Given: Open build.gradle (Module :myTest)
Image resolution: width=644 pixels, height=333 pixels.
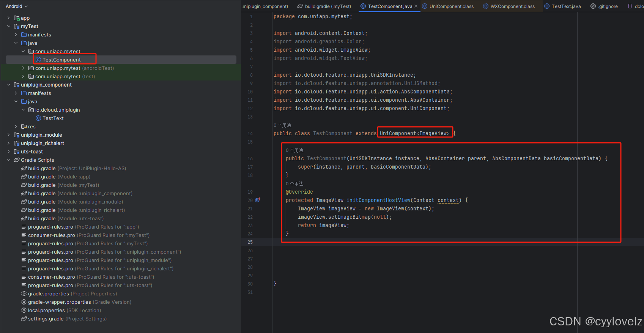Looking at the screenshot, I should (x=63, y=185).
